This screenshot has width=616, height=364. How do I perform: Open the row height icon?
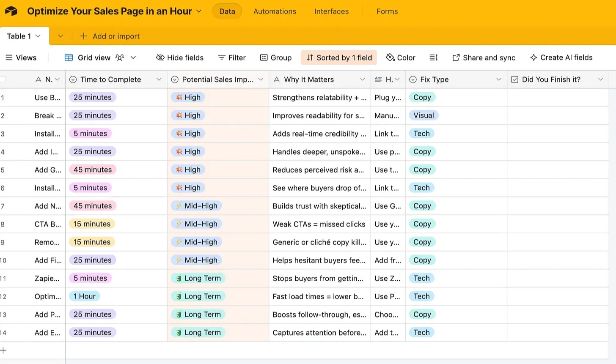[434, 57]
